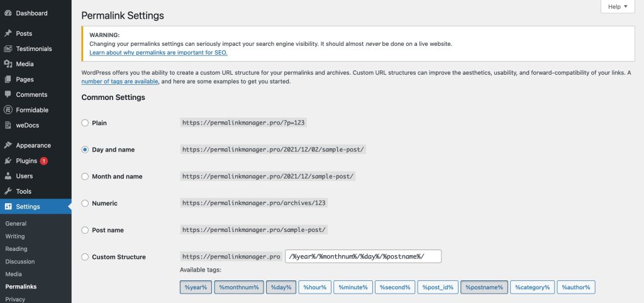Insert the %post_id% available tag
Screen dimensions: 644x303
[438, 287]
